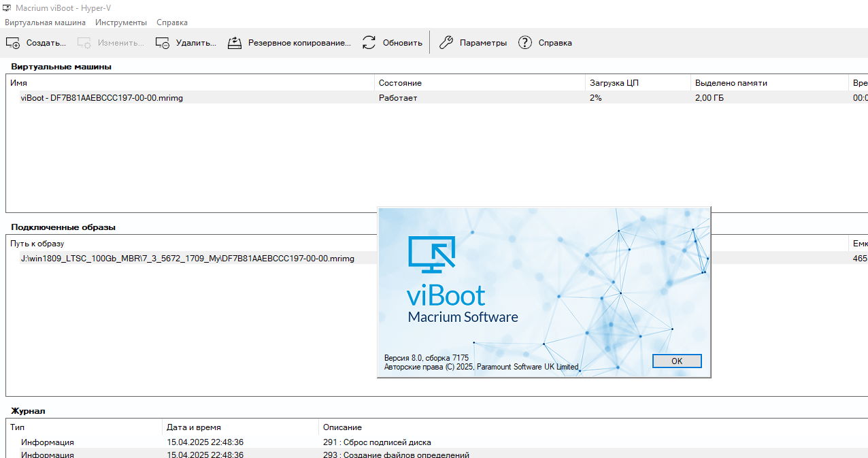The height and width of the screenshot is (458, 868).
Task: Select log entry 293 : Создание файлов определений
Action: pos(396,455)
